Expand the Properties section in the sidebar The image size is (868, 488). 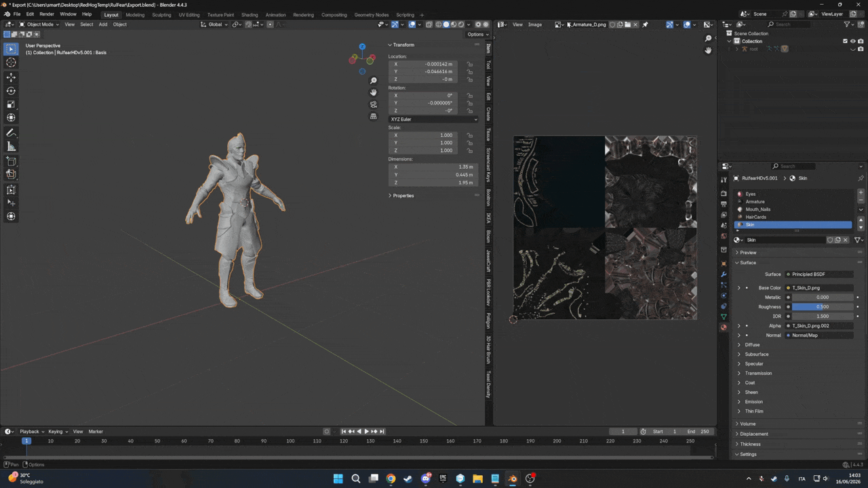pyautogui.click(x=403, y=196)
